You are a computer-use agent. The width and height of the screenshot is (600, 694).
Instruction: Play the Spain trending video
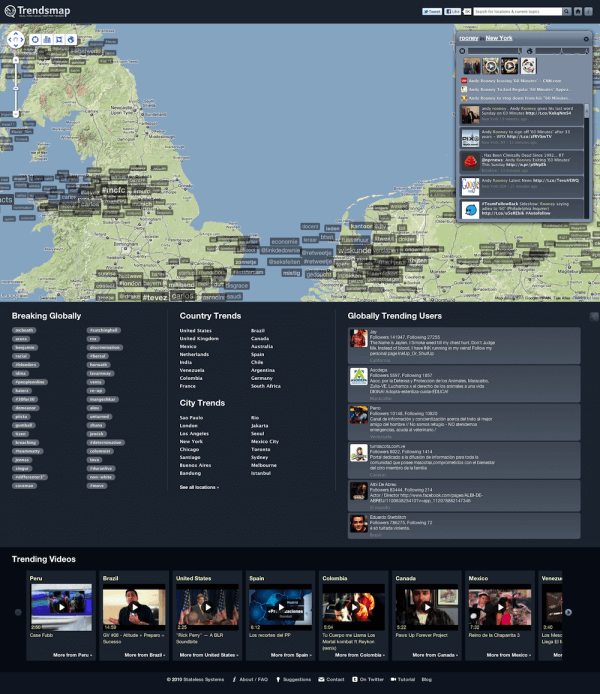pyautogui.click(x=281, y=607)
